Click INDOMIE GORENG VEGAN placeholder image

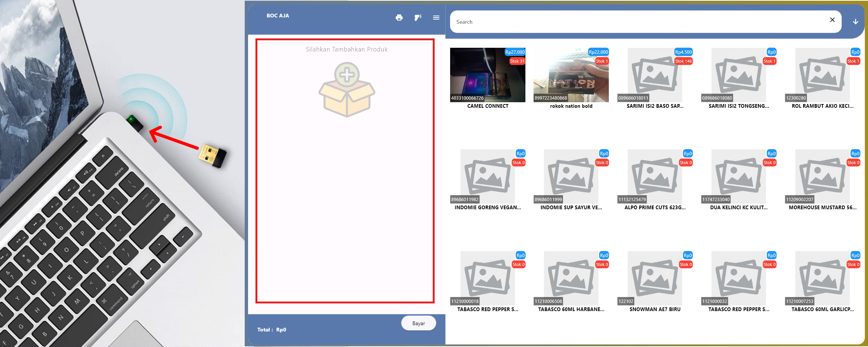click(x=488, y=176)
